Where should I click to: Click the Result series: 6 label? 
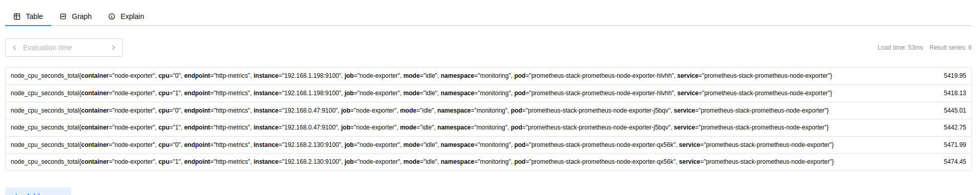950,48
